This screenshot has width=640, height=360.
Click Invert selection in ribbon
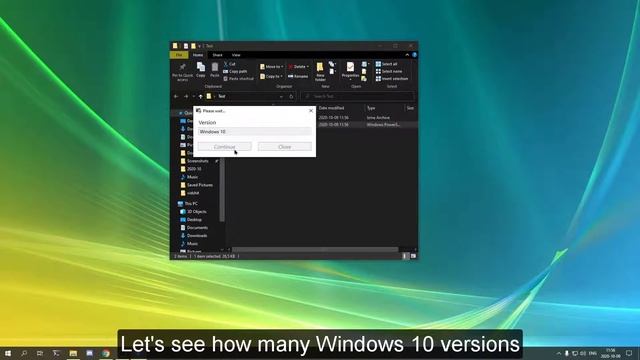click(x=392, y=78)
